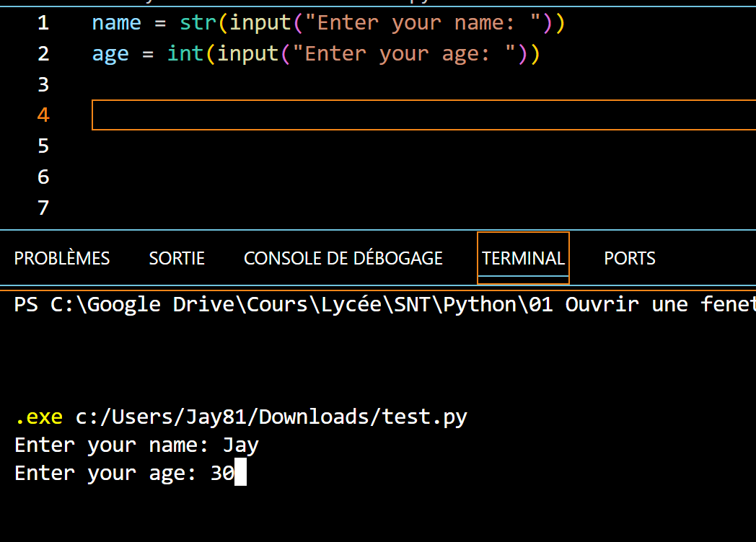Click the 'age' variable on line 2
Image resolution: width=756 pixels, height=542 pixels.
(110, 54)
